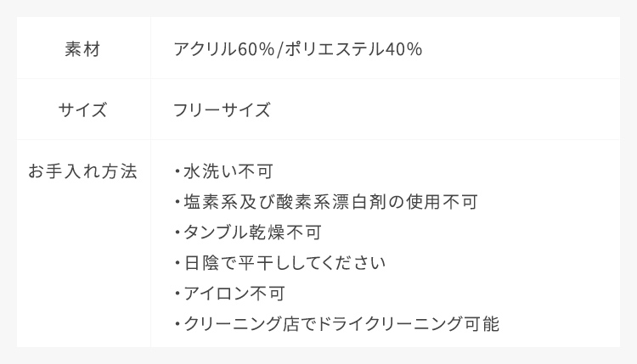Click the 素材 row label
Image resolution: width=637 pixels, height=364 pixels.
[x=83, y=49]
